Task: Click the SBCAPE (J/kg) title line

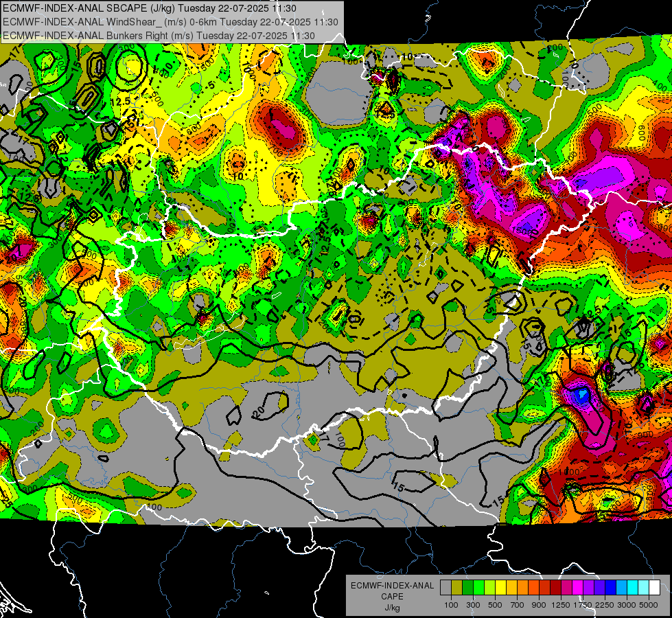Action: tap(149, 8)
